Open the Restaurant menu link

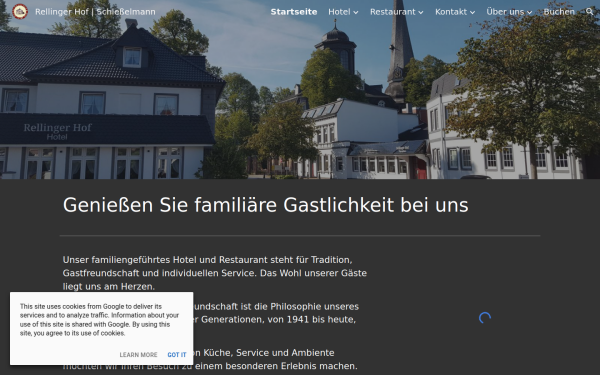coord(393,12)
